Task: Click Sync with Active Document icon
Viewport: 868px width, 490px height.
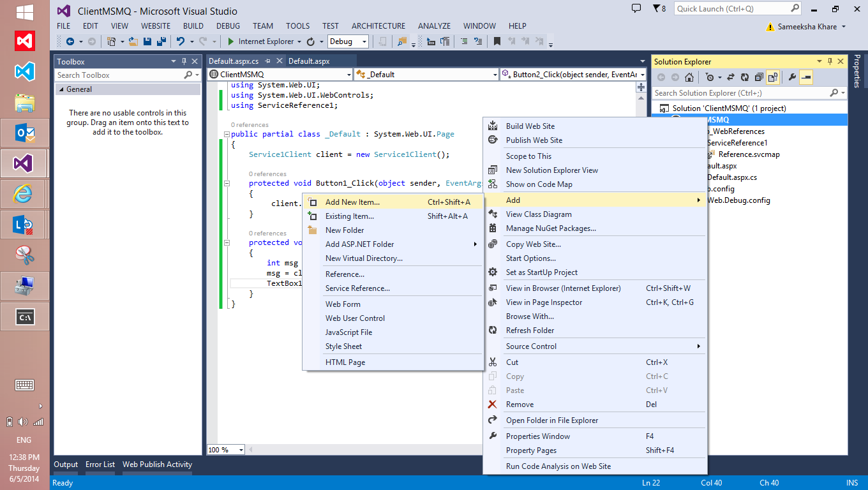Action: tap(731, 77)
